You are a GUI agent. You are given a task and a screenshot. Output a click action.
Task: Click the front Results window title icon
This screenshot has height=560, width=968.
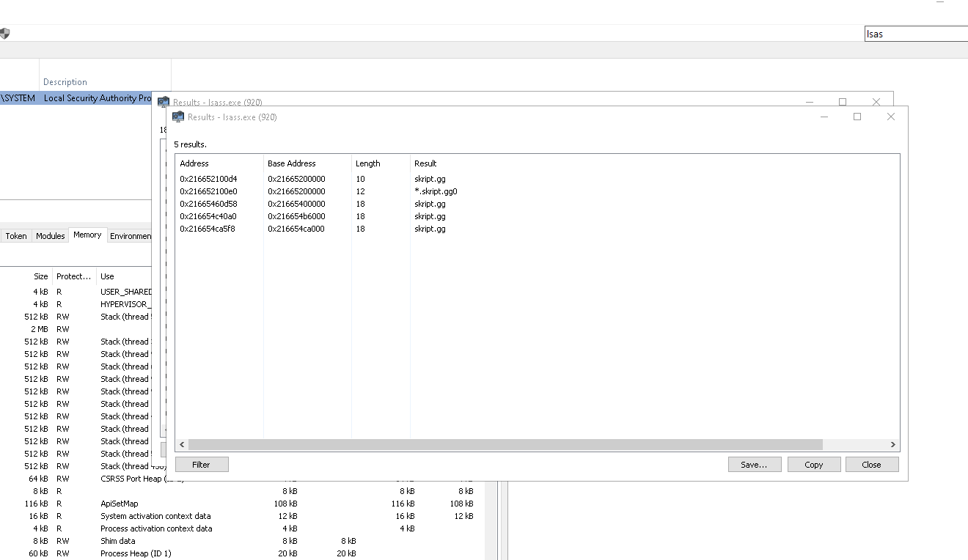pos(178,117)
